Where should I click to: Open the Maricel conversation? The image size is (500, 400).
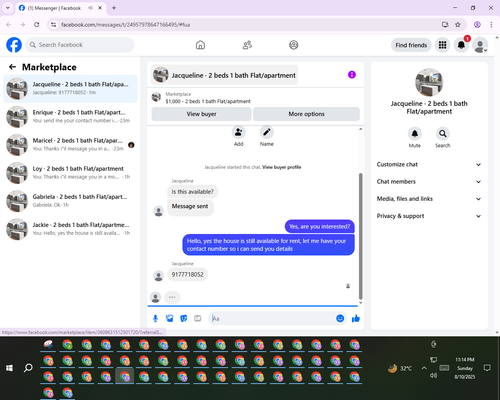(70, 145)
